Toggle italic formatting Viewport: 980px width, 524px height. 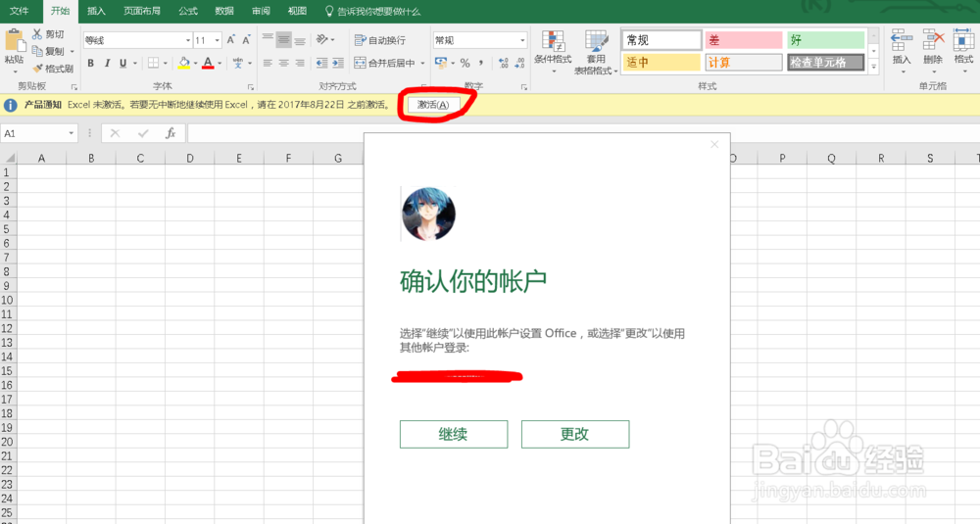point(107,63)
